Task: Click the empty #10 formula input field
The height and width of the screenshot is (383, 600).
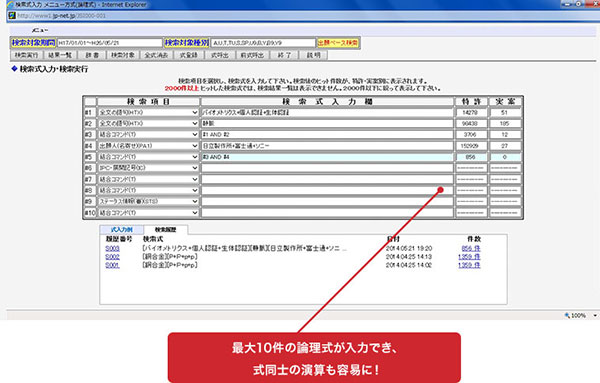Action: (327, 213)
